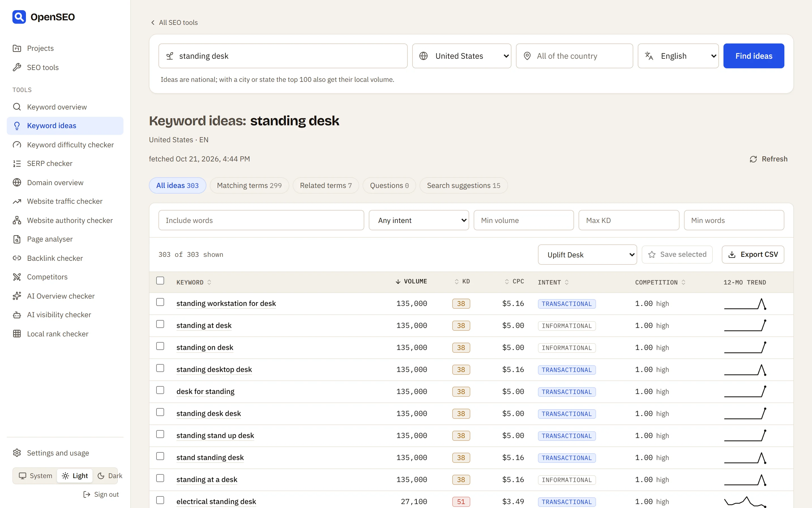Screen dimensions: 812x508
Task: Open the Uplift Desk project dropdown
Action: click(x=587, y=255)
